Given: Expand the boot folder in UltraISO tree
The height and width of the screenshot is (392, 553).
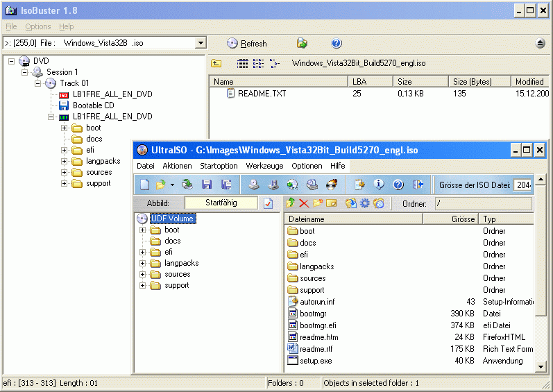Looking at the screenshot, I should (x=142, y=230).
